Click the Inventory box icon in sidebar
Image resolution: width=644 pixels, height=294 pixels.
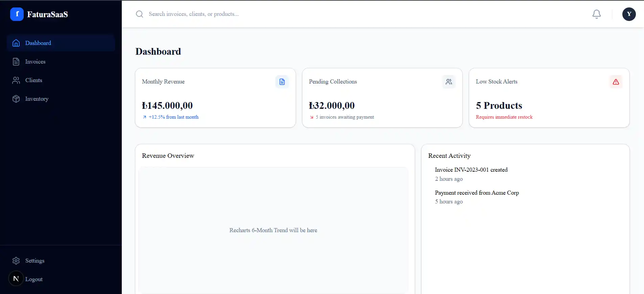[x=16, y=99]
